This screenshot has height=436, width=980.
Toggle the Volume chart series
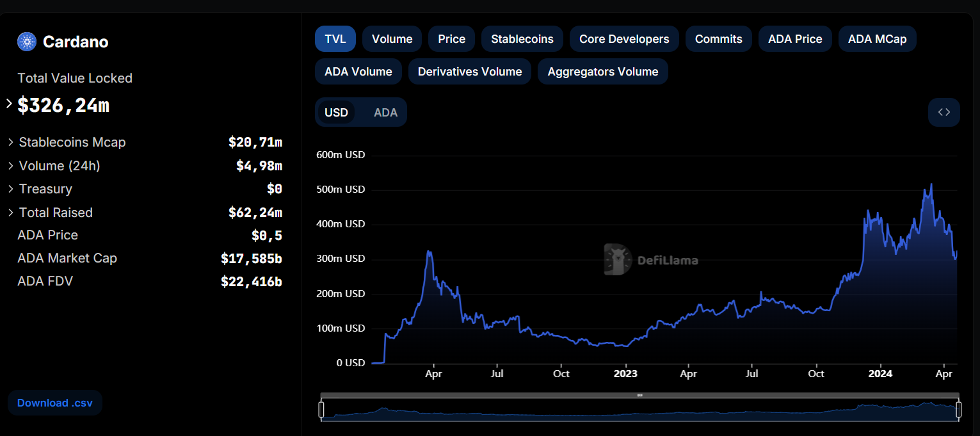pyautogui.click(x=392, y=39)
